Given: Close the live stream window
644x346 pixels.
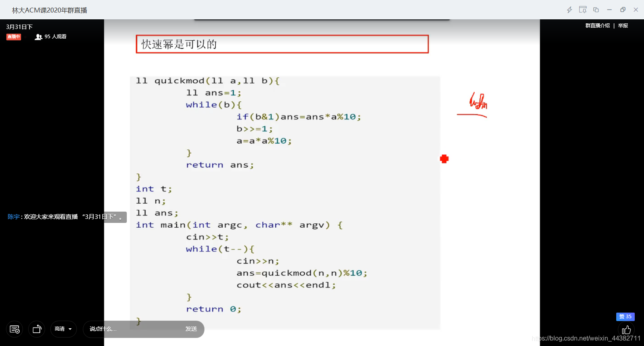Looking at the screenshot, I should point(636,10).
